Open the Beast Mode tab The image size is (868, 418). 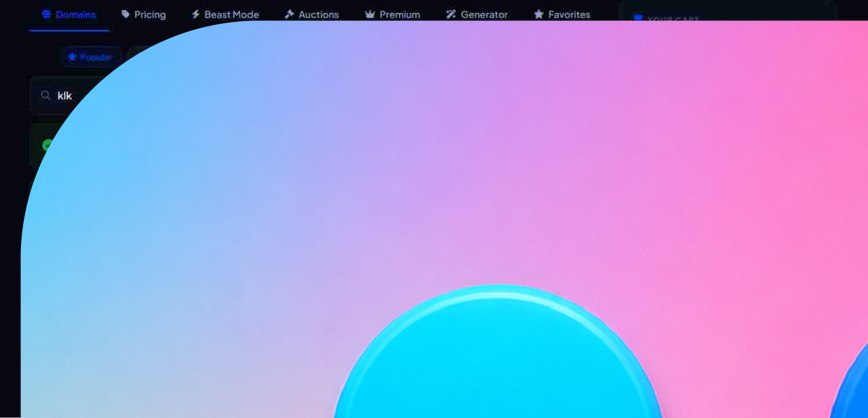point(225,15)
